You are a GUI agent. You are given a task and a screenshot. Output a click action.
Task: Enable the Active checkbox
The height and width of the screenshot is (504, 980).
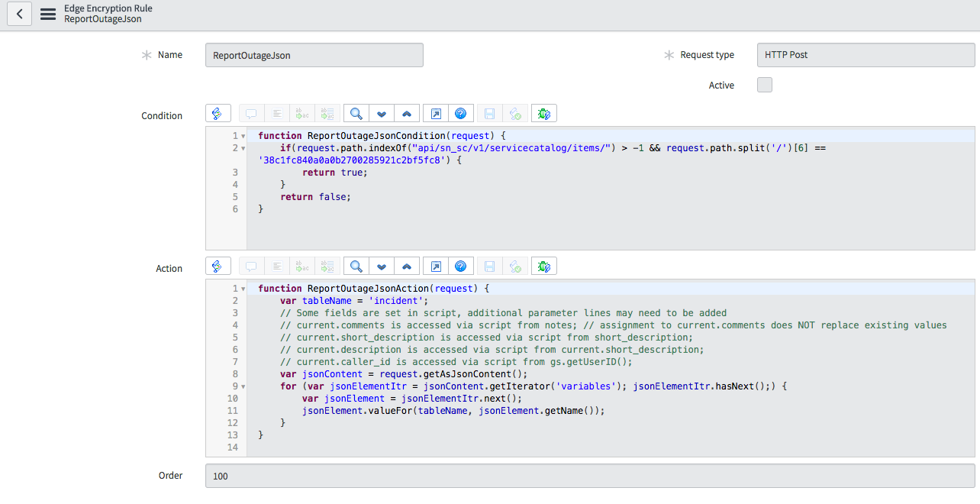pos(765,85)
